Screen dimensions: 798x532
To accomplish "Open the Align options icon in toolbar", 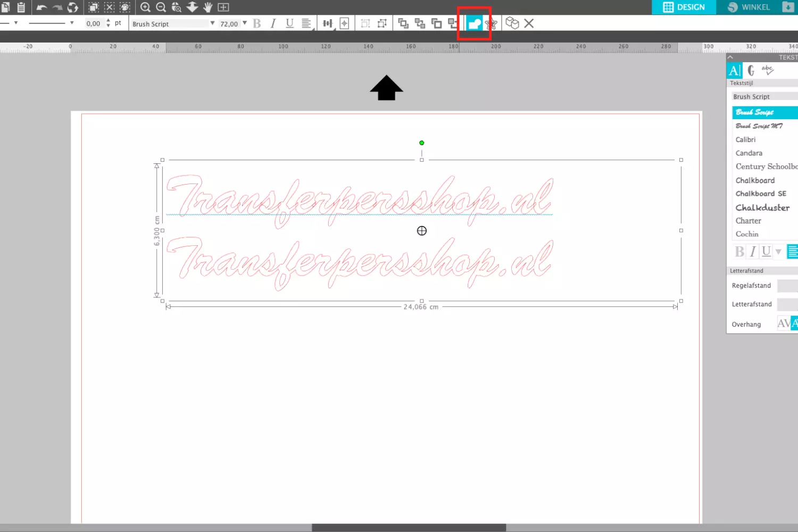I will [328, 23].
